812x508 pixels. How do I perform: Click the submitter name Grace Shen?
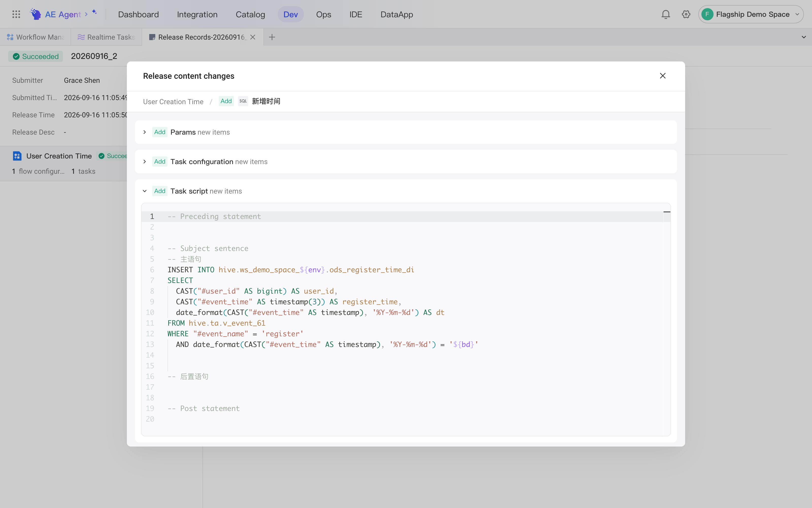[82, 80]
